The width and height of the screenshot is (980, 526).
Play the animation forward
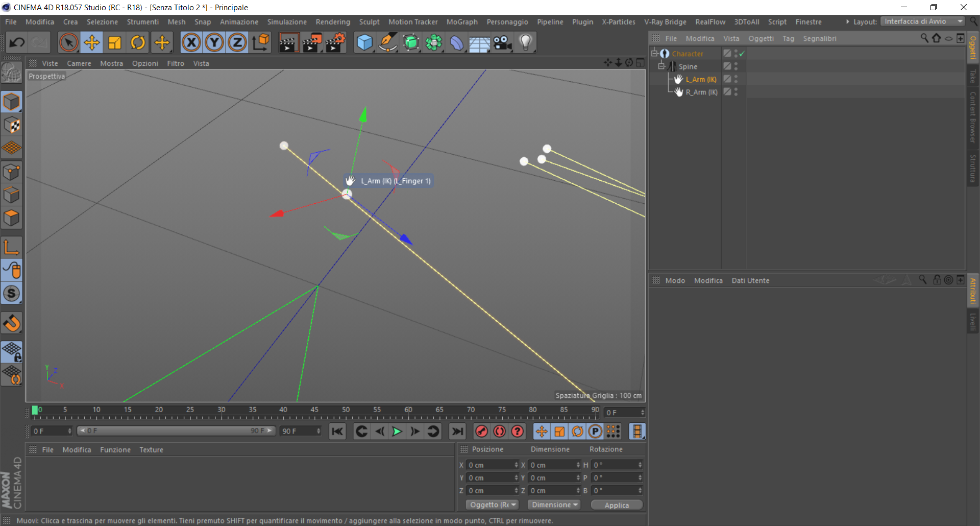pos(397,432)
